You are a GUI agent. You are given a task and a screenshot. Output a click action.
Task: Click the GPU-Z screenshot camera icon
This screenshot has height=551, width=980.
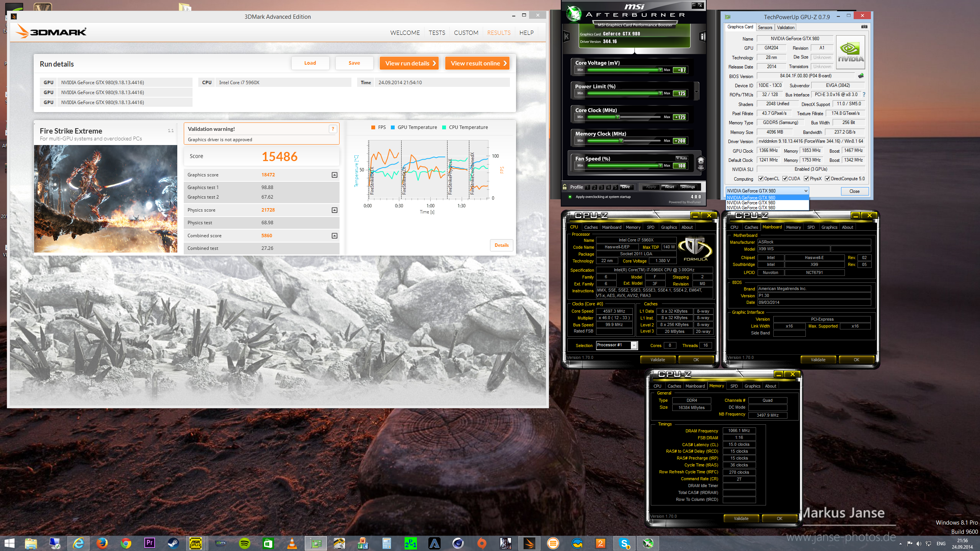(864, 27)
